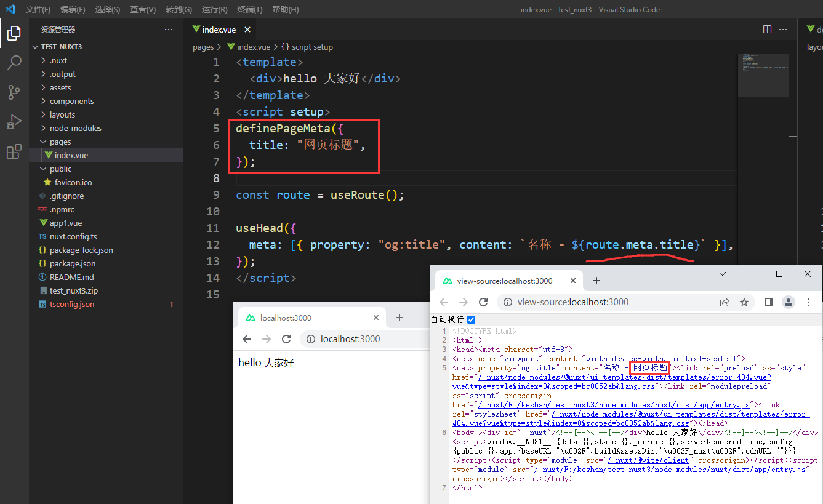Expand the .output folder

click(44, 74)
